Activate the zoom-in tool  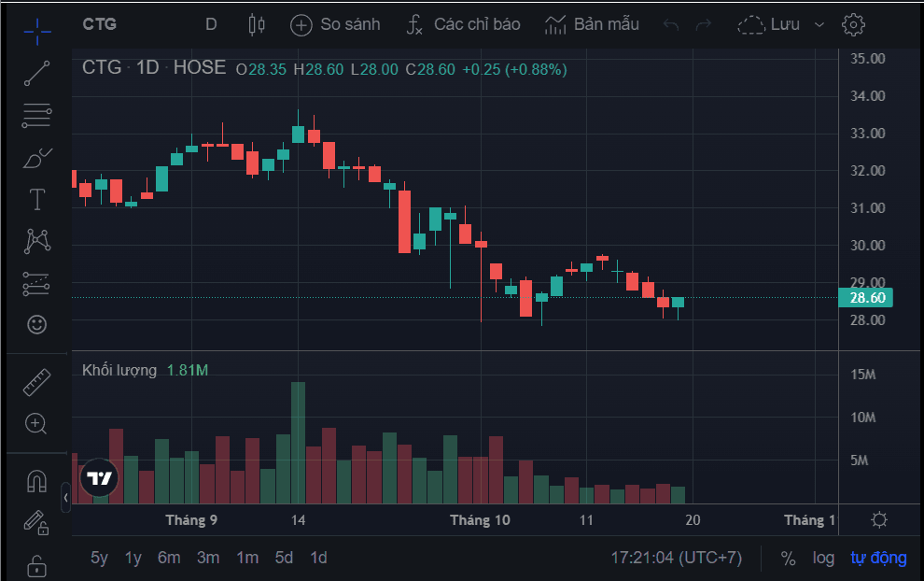point(36,424)
